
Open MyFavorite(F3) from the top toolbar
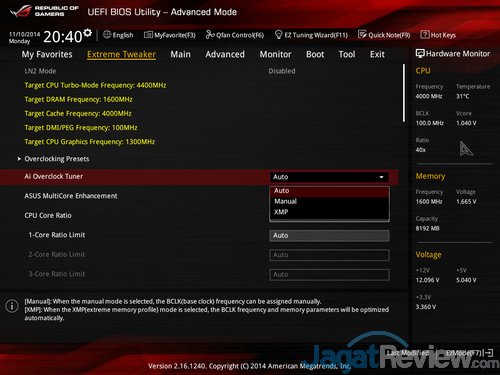[170, 35]
